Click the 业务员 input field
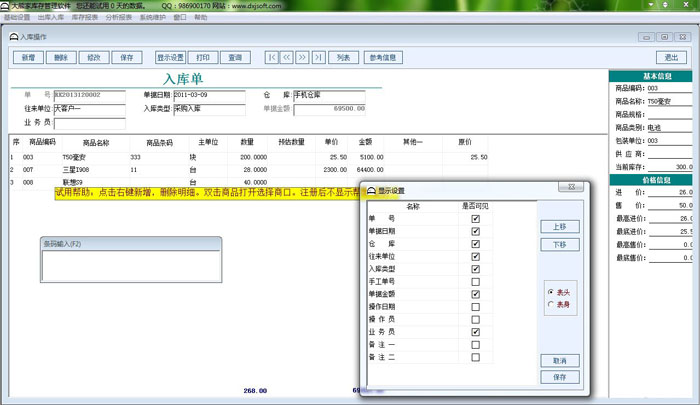This screenshot has height=405, width=700. tap(89, 124)
